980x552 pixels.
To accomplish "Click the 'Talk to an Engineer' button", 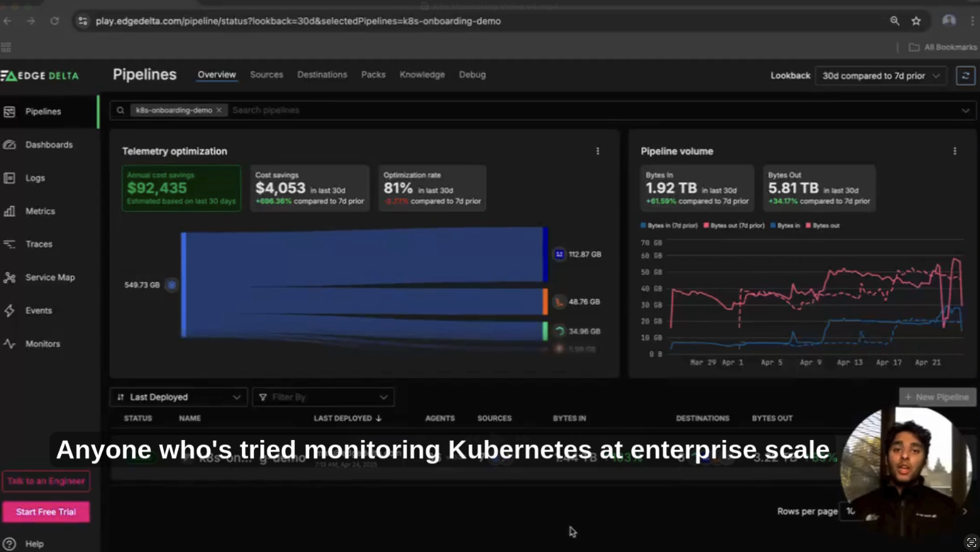I will [45, 481].
